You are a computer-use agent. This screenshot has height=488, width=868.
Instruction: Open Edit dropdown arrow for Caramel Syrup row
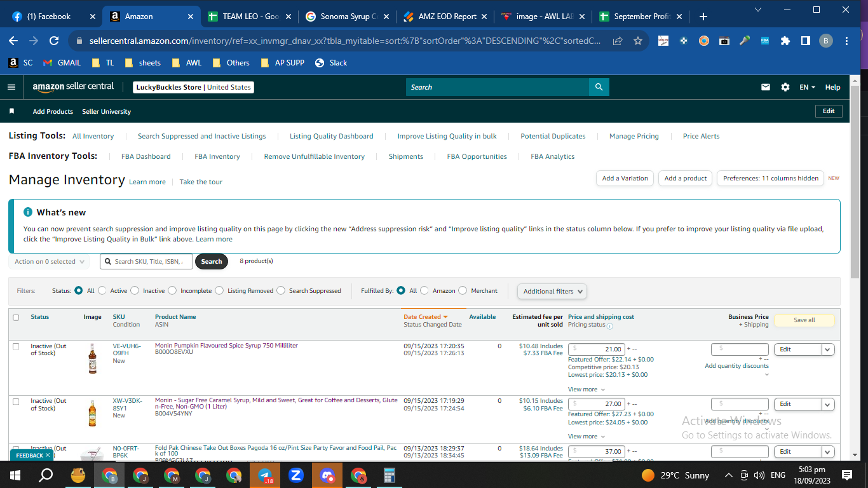click(x=827, y=404)
